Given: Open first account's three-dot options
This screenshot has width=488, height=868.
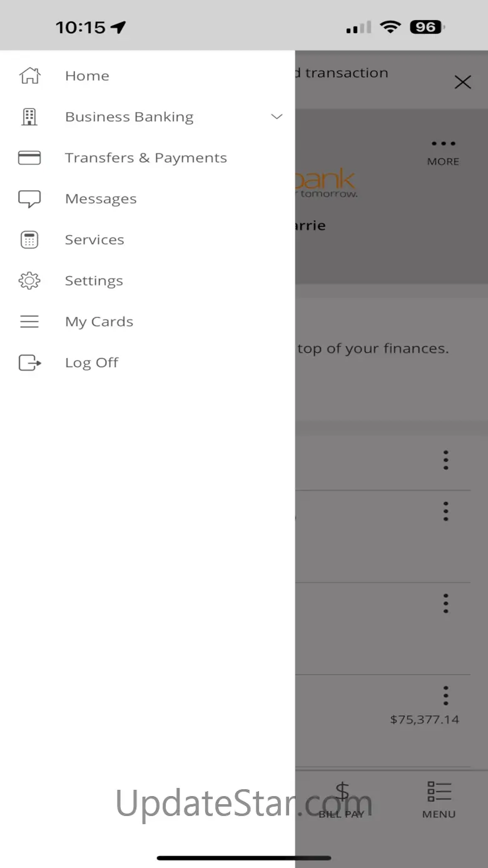Looking at the screenshot, I should (445, 460).
